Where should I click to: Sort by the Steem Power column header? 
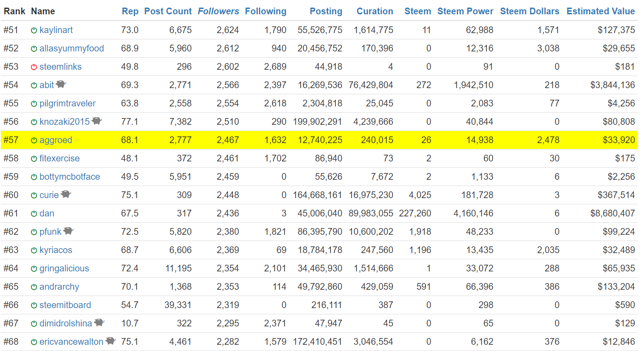pyautogui.click(x=465, y=11)
